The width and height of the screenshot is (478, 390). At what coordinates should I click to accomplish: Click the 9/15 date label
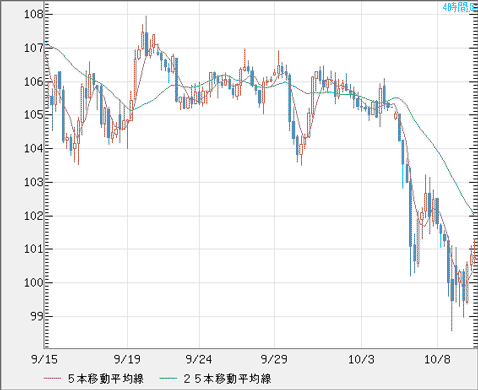pyautogui.click(x=44, y=360)
